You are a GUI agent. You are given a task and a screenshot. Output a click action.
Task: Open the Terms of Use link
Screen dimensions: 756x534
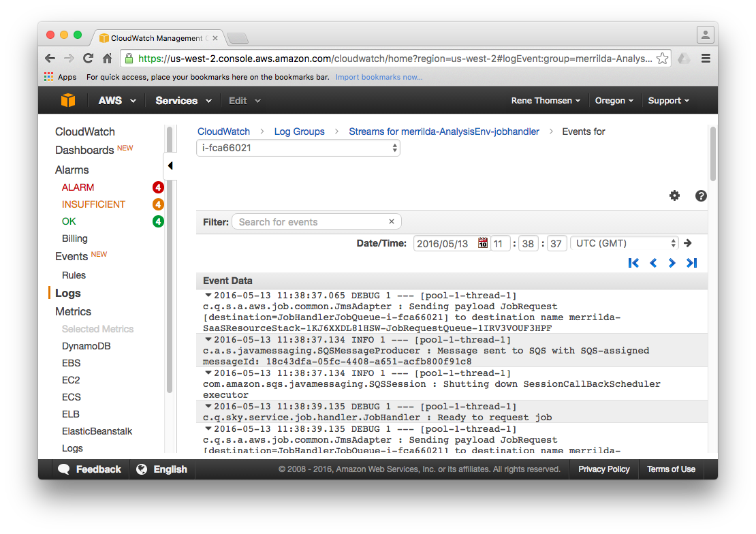pyautogui.click(x=671, y=469)
